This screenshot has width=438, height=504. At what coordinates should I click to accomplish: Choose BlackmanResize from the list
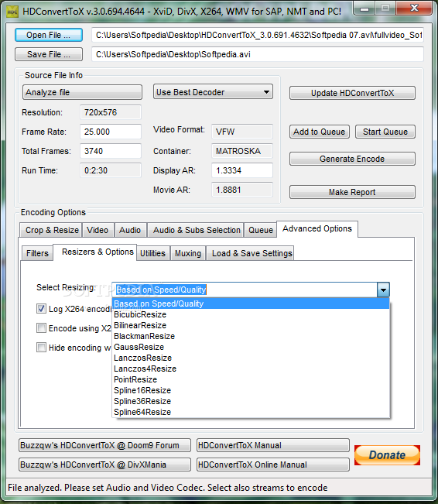pos(251,336)
